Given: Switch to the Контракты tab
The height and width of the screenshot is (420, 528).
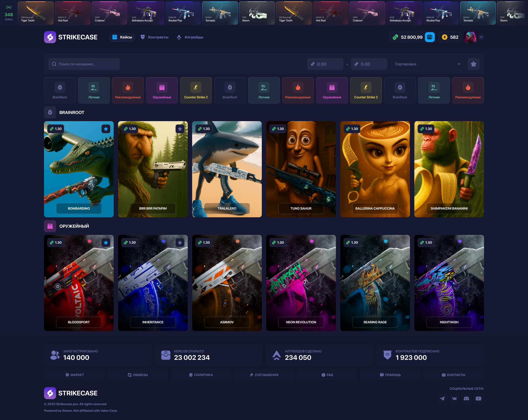Looking at the screenshot, I should coord(154,37).
